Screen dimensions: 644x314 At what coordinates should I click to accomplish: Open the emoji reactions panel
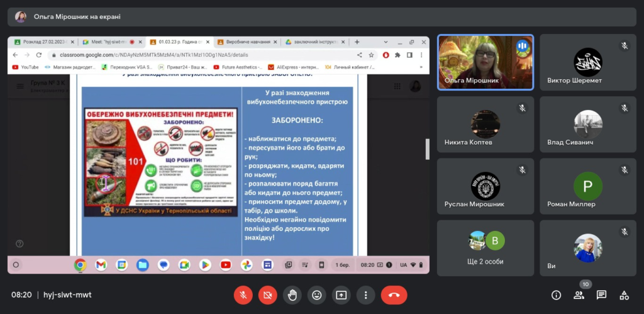coord(317,294)
